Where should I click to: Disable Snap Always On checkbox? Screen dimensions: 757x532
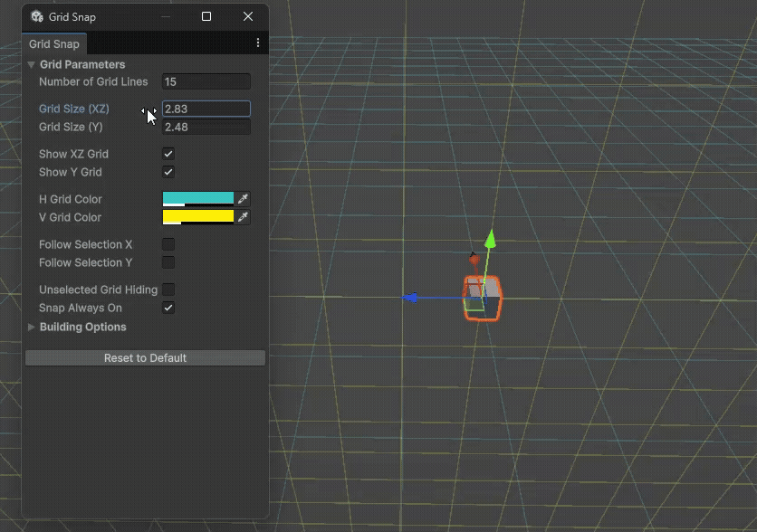coord(168,308)
